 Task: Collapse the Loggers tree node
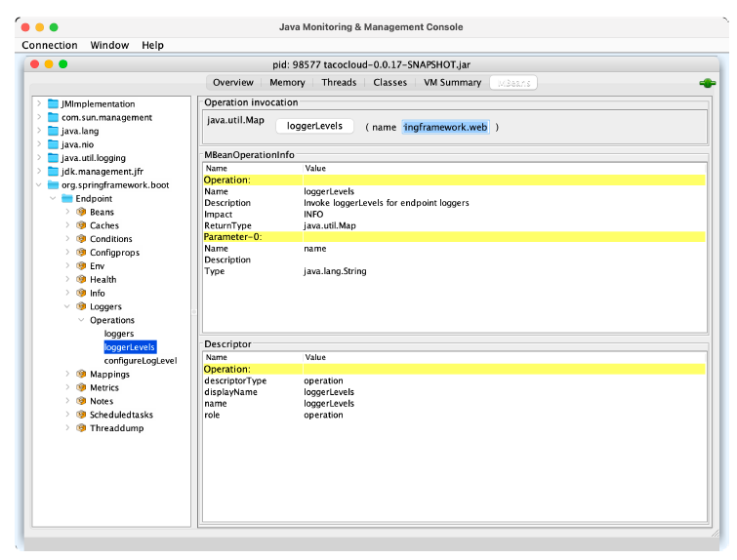pos(67,306)
